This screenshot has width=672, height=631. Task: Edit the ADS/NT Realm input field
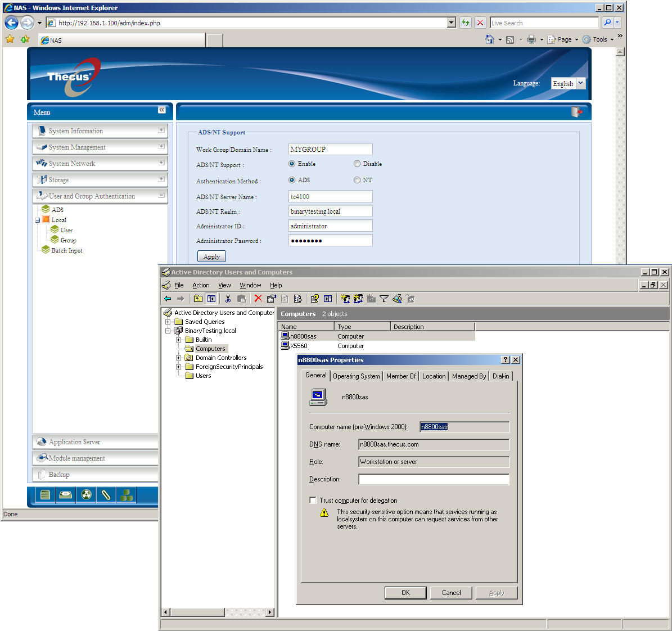330,211
